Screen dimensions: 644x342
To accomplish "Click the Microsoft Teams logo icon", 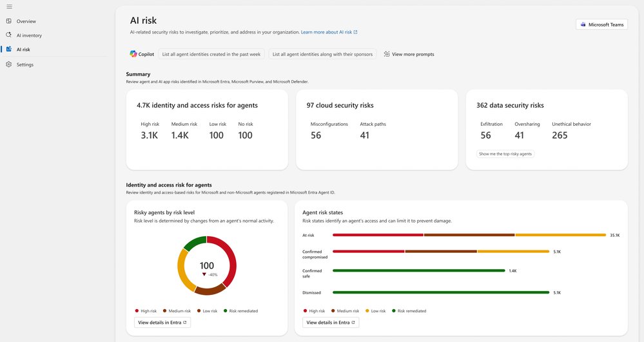I will (583, 25).
